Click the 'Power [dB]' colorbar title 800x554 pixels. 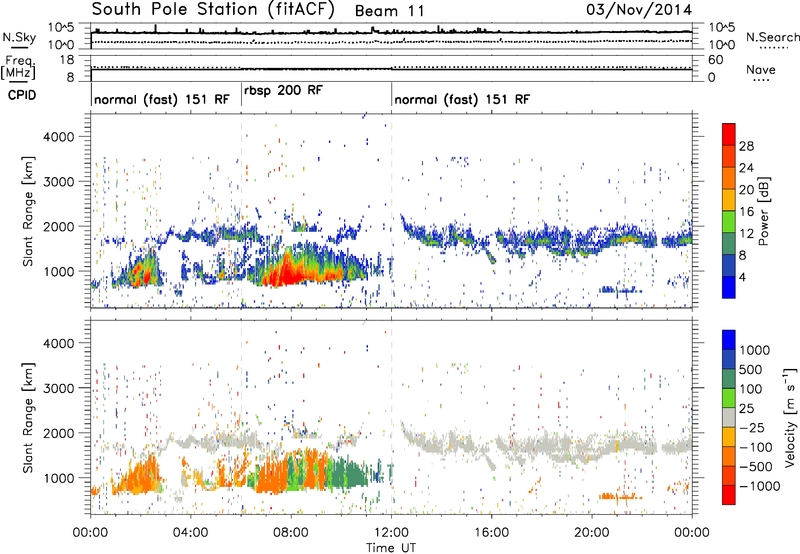pyautogui.click(x=763, y=211)
